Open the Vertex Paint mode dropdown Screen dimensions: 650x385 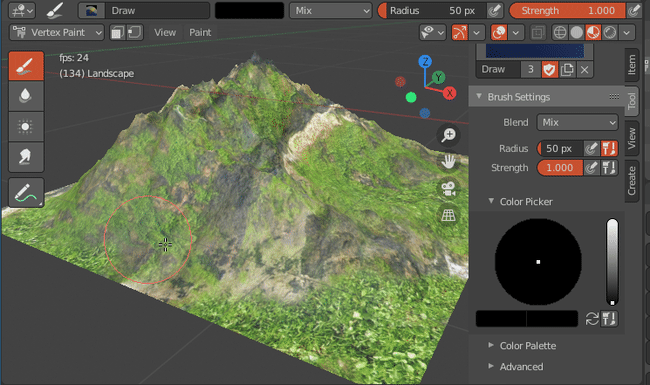coord(56,32)
